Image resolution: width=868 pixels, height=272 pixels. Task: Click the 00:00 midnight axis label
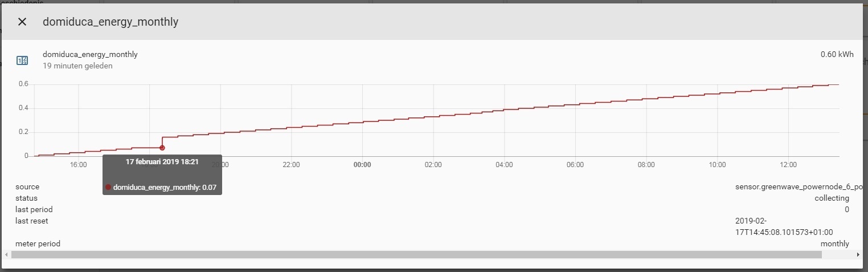pyautogui.click(x=362, y=165)
